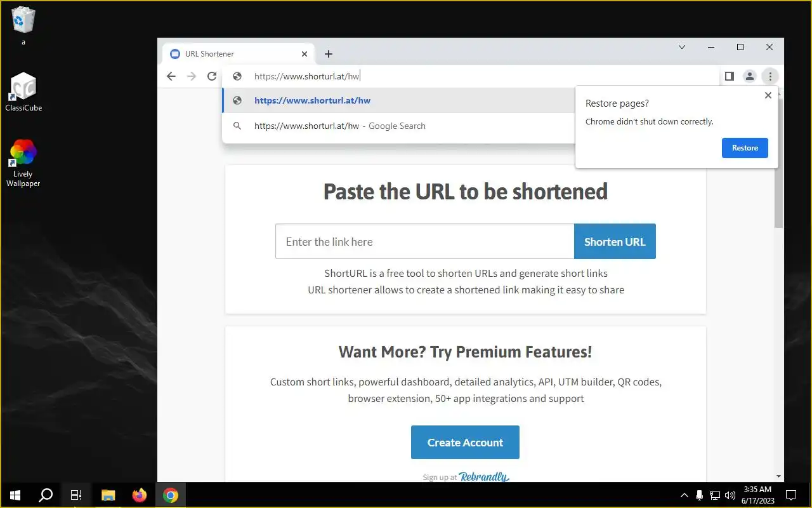812x508 pixels.
Task: Click the globe icon in the address bar
Action: (x=237, y=76)
